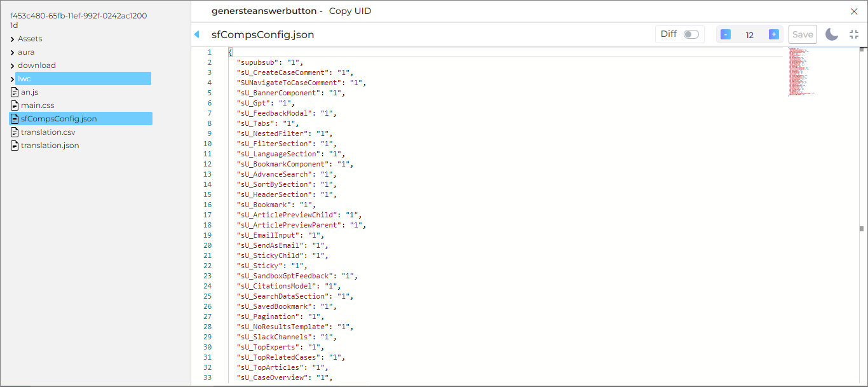Image resolution: width=868 pixels, height=387 pixels.
Task: Close the editor dialog
Action: pos(854,11)
